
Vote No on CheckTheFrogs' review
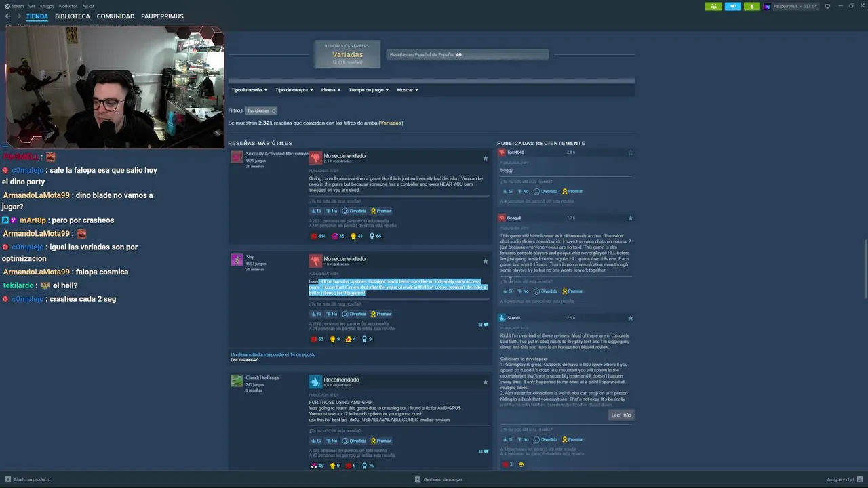[331, 441]
